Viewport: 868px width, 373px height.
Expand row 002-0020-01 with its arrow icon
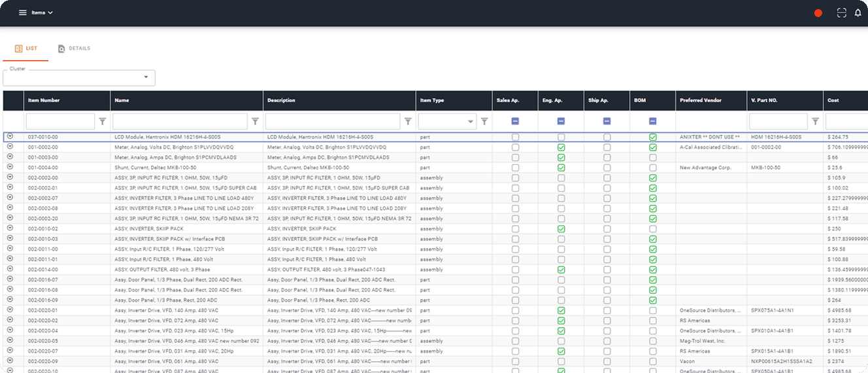click(10, 310)
